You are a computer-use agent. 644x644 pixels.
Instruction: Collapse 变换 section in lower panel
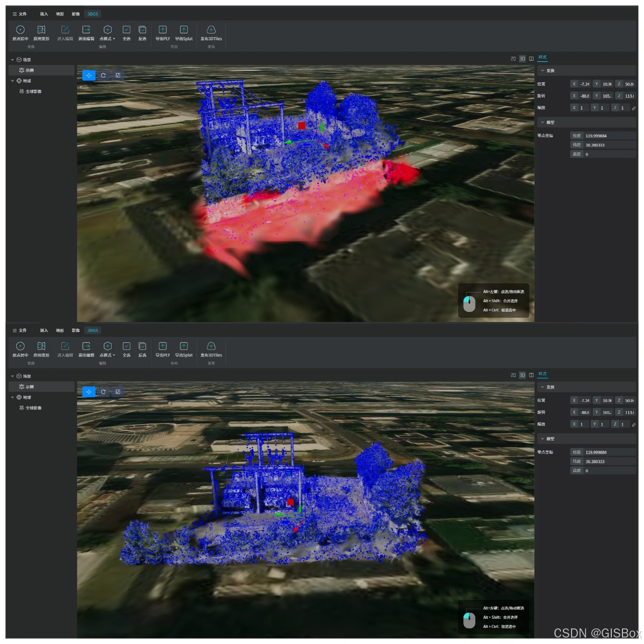pyautogui.click(x=543, y=387)
